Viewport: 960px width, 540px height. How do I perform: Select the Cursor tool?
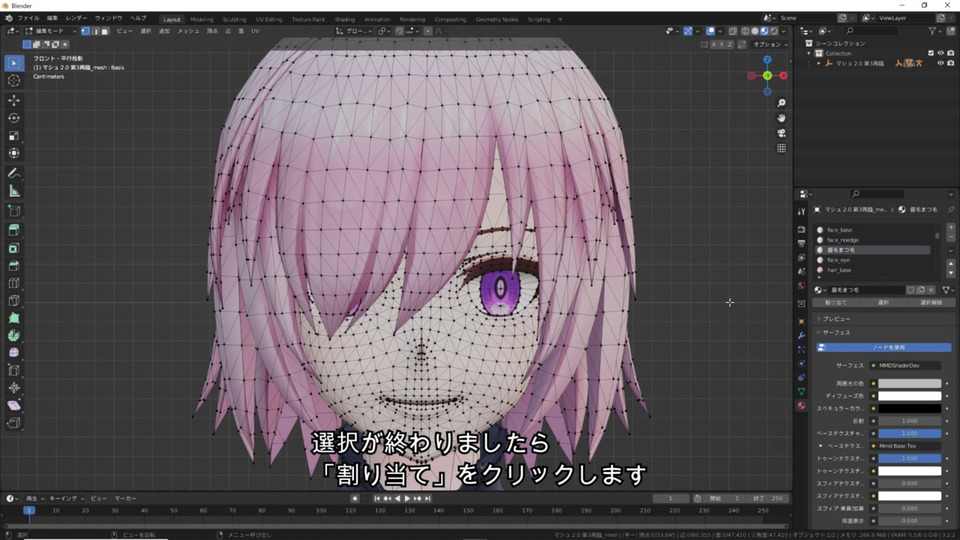pos(14,81)
